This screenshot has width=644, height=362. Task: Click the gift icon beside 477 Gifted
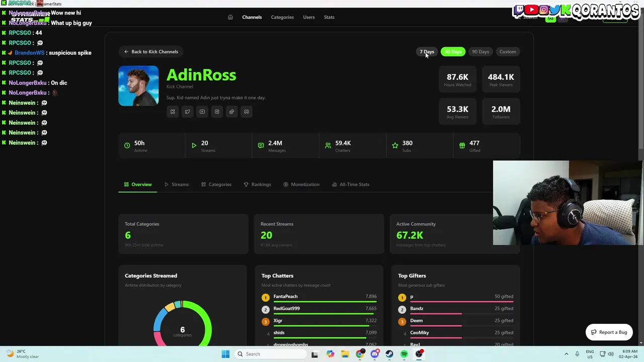462,145
